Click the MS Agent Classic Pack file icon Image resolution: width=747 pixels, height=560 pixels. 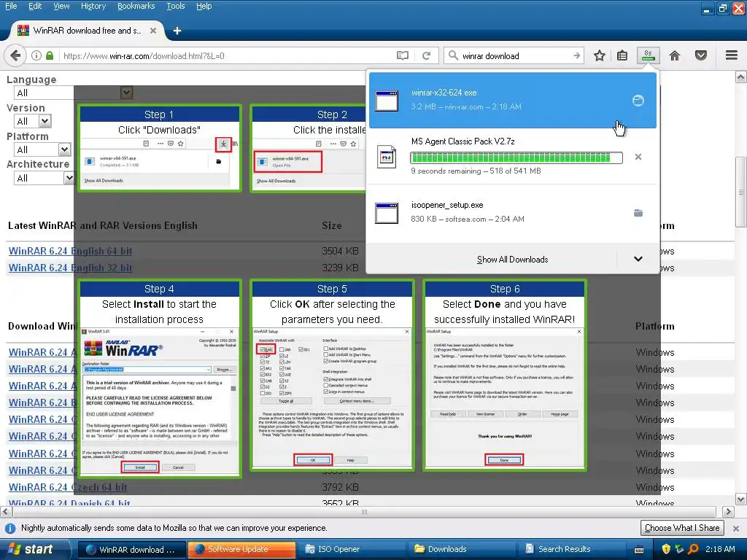(x=387, y=157)
